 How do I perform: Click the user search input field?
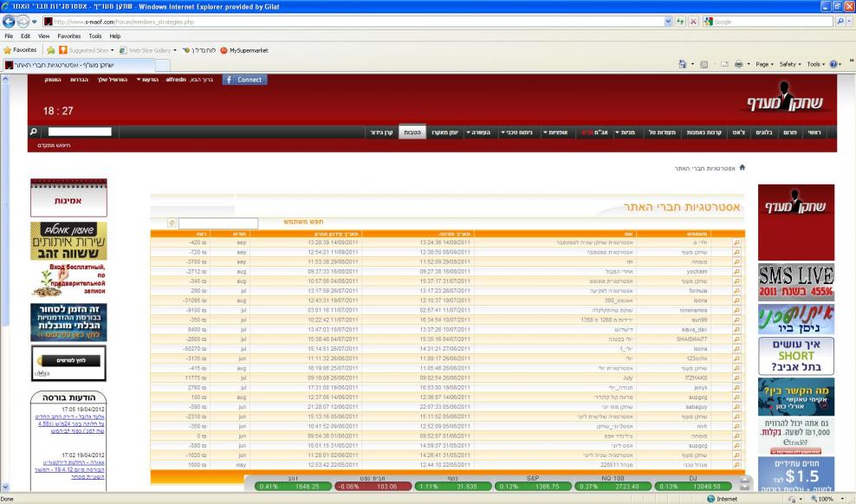(217, 223)
